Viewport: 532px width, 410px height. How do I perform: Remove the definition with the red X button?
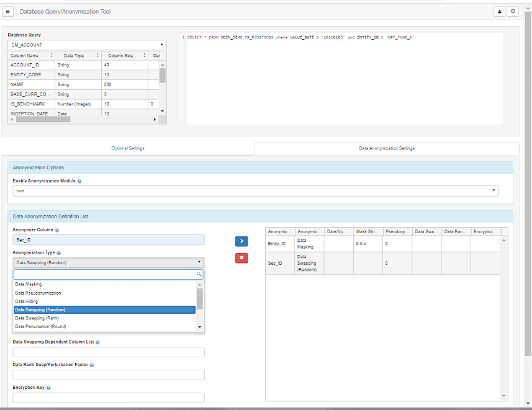pyautogui.click(x=241, y=258)
